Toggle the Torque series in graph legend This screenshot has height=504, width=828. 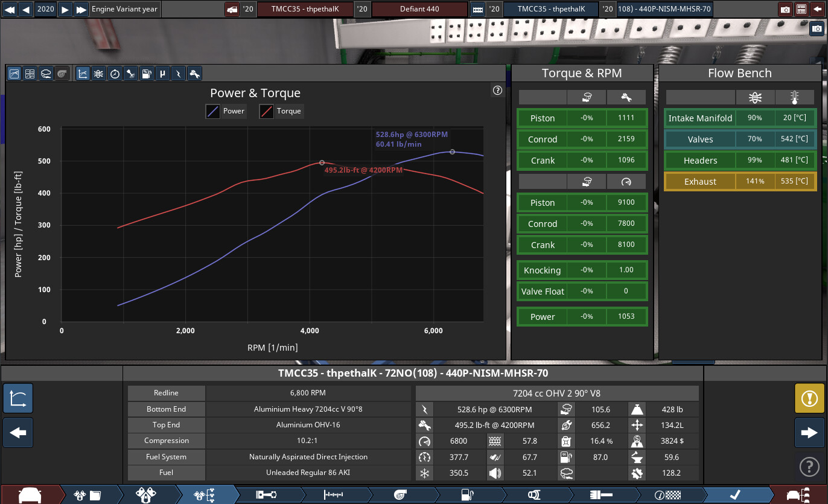tap(281, 111)
